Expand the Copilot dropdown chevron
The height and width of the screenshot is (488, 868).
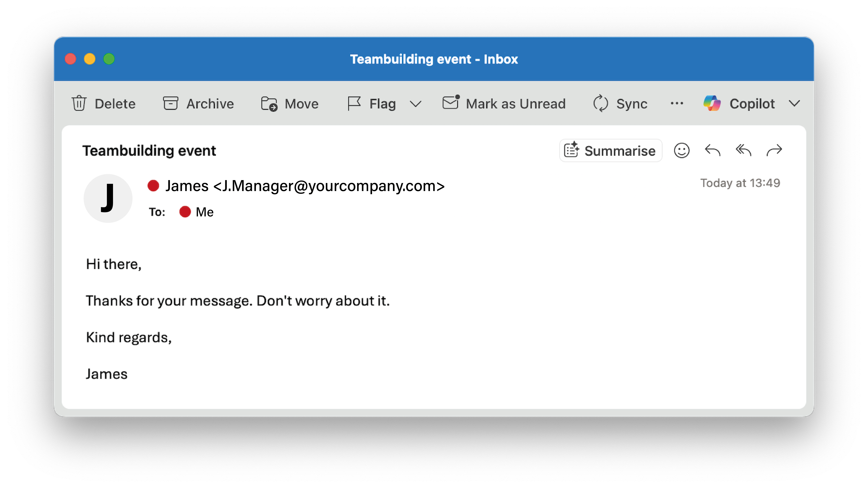pyautogui.click(x=794, y=104)
